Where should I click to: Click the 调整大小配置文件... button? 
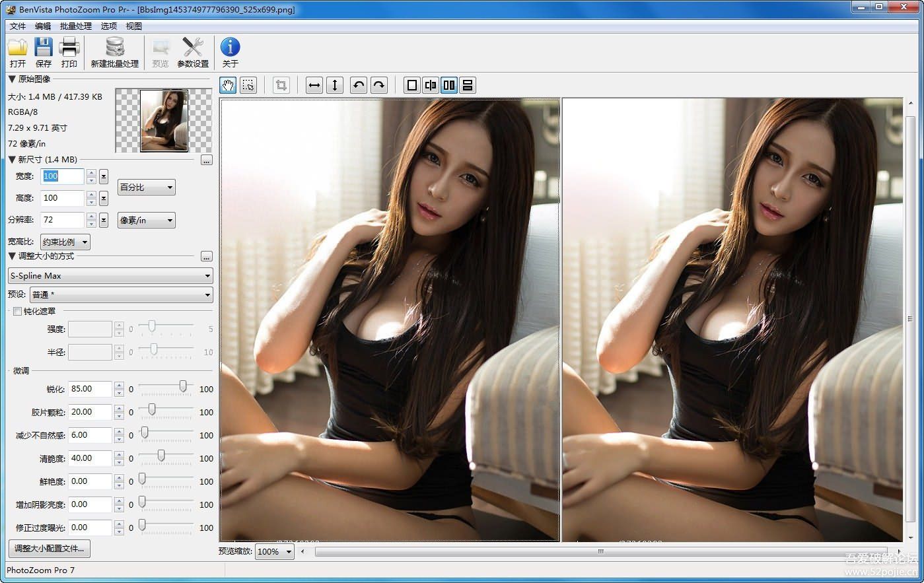pyautogui.click(x=50, y=549)
